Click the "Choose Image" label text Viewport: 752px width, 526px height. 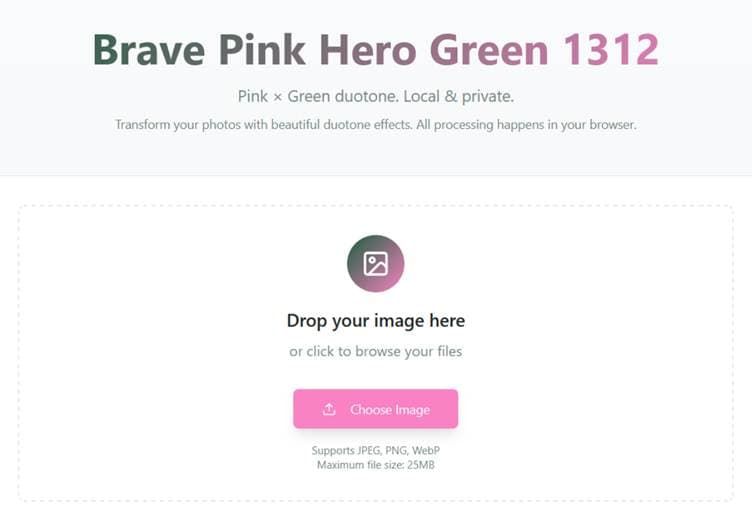[x=390, y=409]
